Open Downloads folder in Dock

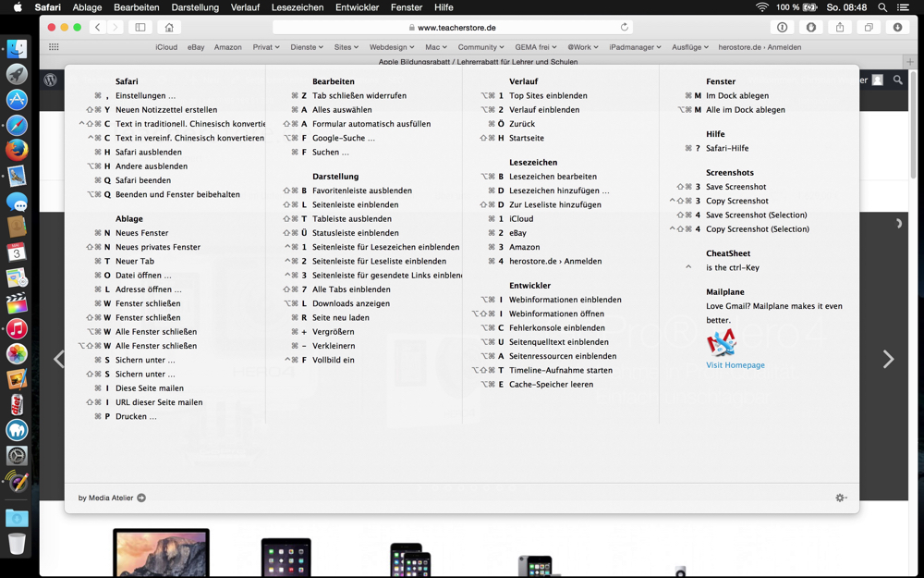click(x=17, y=518)
